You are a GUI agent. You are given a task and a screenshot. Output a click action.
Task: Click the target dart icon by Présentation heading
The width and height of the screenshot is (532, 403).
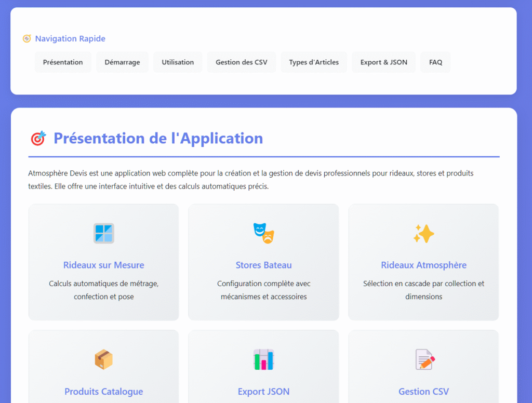click(x=38, y=139)
